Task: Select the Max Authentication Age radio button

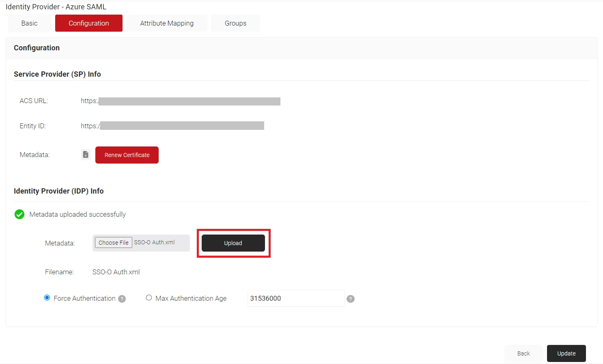Action: pos(149,298)
